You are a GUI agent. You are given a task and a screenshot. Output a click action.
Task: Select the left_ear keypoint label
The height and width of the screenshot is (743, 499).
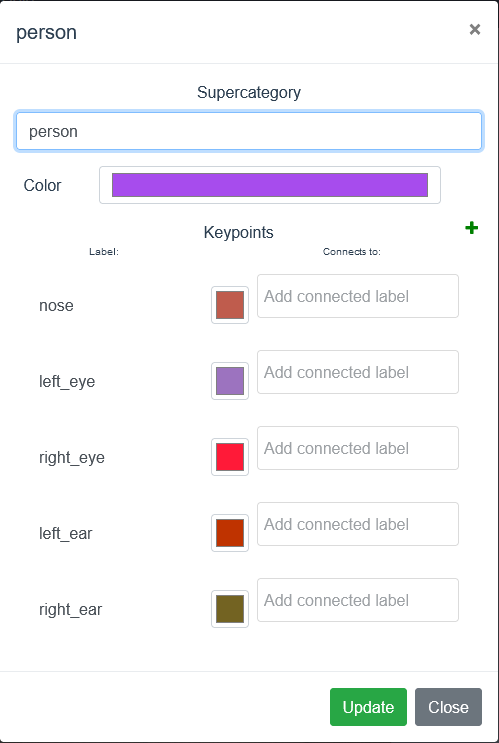coord(65,534)
